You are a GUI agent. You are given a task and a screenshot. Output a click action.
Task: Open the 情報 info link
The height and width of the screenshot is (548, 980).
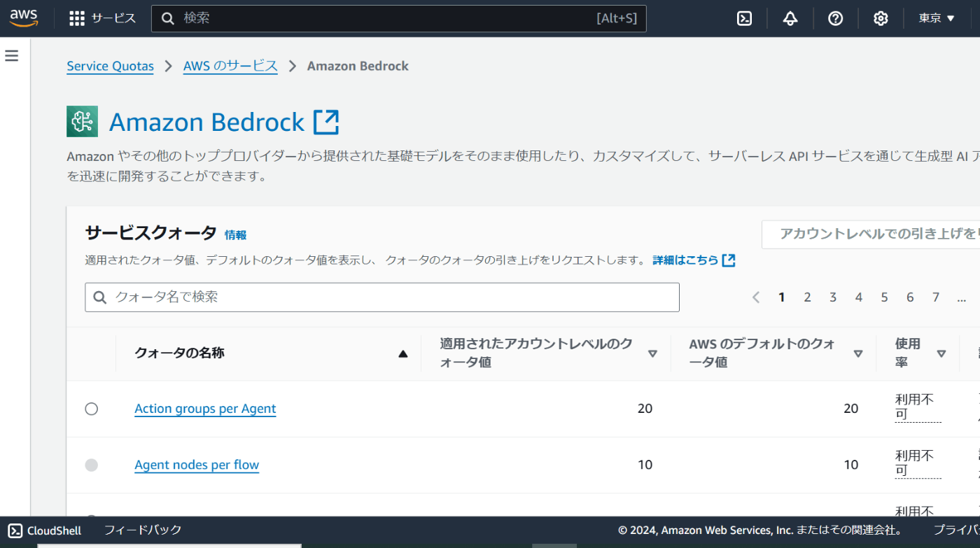point(235,235)
